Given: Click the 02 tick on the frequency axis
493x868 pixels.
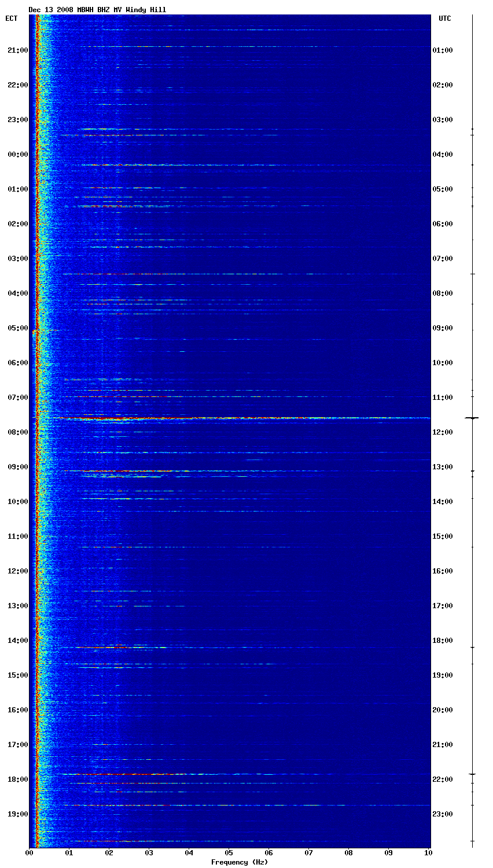Looking at the screenshot, I should (x=109, y=853).
